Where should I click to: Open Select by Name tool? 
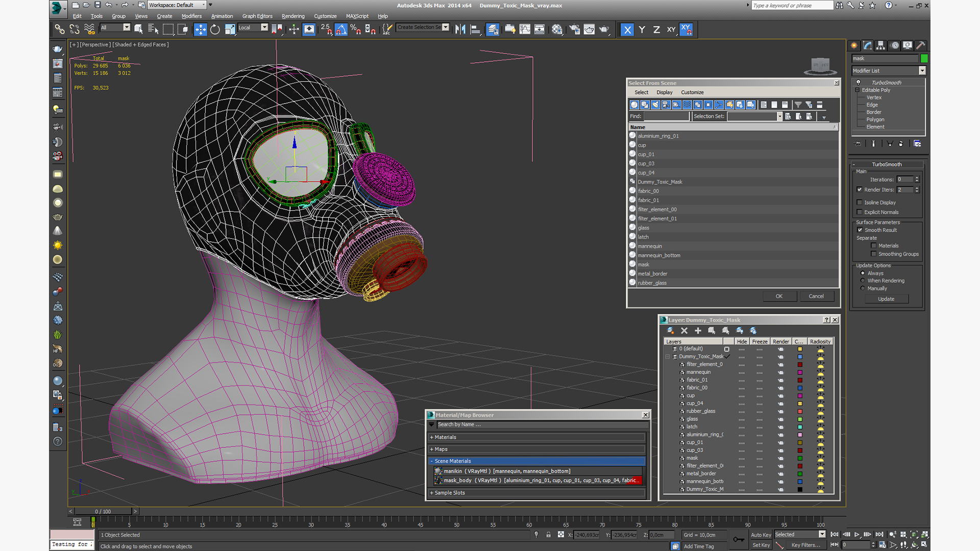[x=153, y=30]
